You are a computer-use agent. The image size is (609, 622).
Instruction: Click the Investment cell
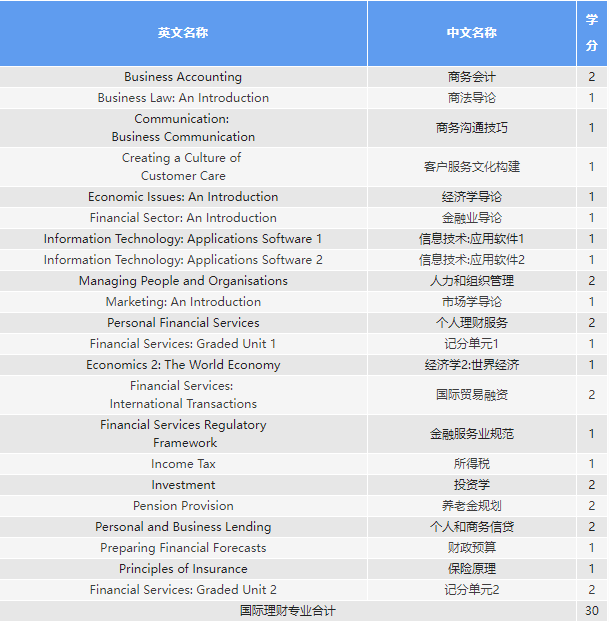pos(183,485)
